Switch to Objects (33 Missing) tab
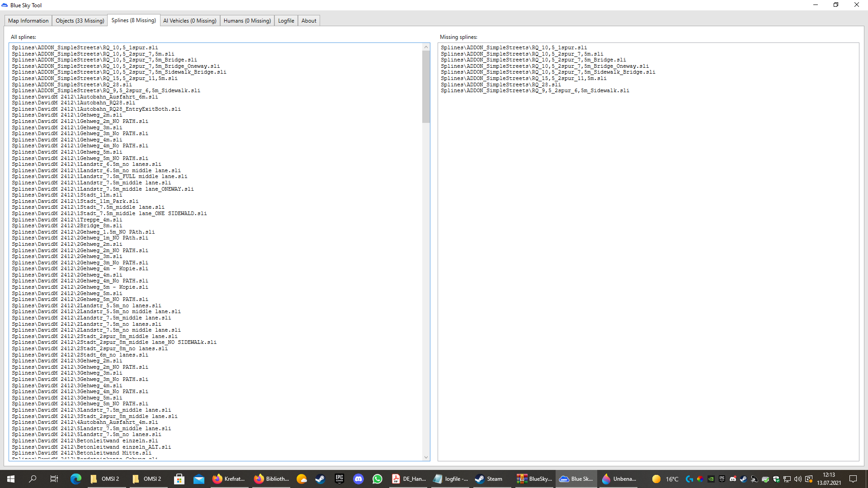Image resolution: width=868 pixels, height=488 pixels. click(x=80, y=21)
